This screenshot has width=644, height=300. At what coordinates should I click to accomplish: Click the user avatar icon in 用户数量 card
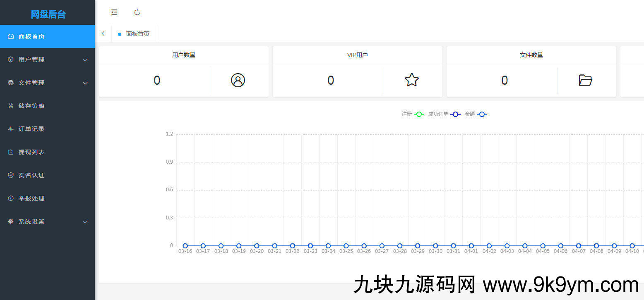click(238, 80)
